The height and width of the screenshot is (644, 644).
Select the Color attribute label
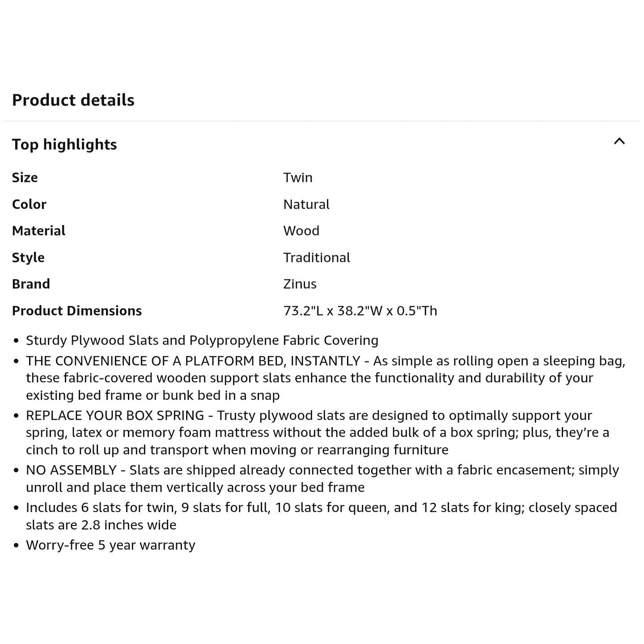(x=29, y=204)
